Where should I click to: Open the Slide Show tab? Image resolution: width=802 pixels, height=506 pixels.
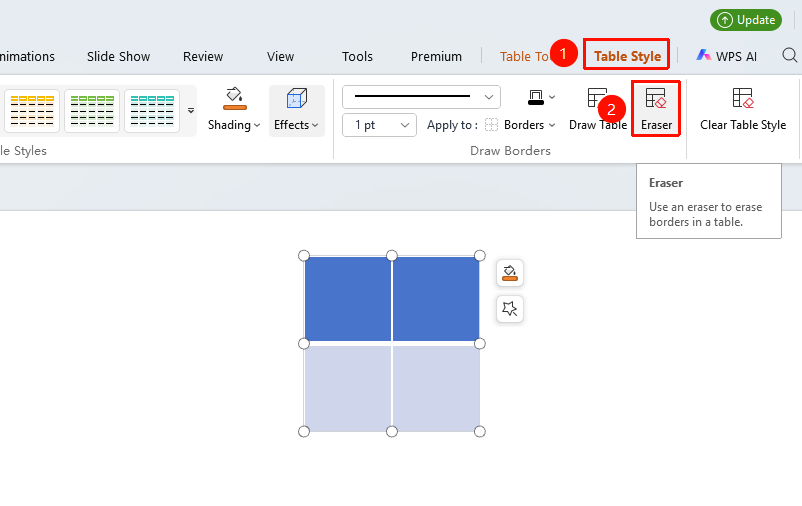tap(118, 56)
